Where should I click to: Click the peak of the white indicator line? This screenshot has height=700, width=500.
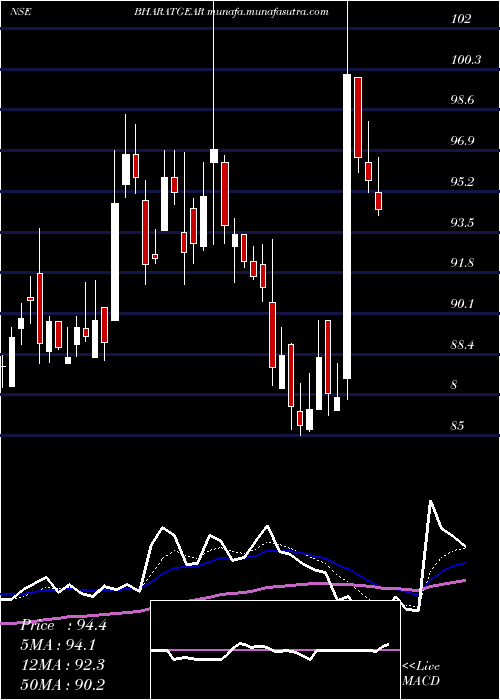coord(431,501)
